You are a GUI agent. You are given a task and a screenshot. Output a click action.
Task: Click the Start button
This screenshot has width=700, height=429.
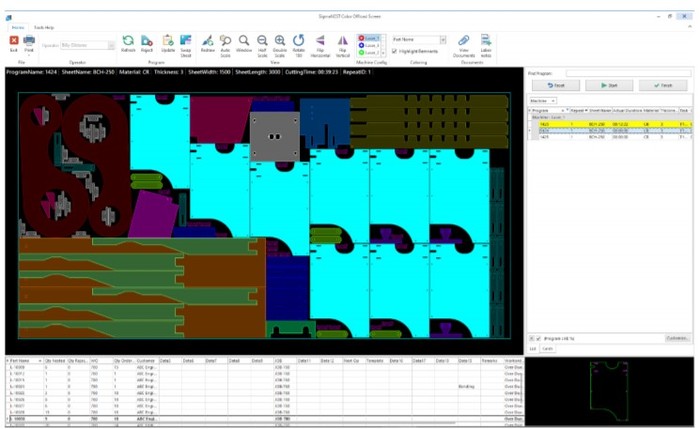coord(609,85)
